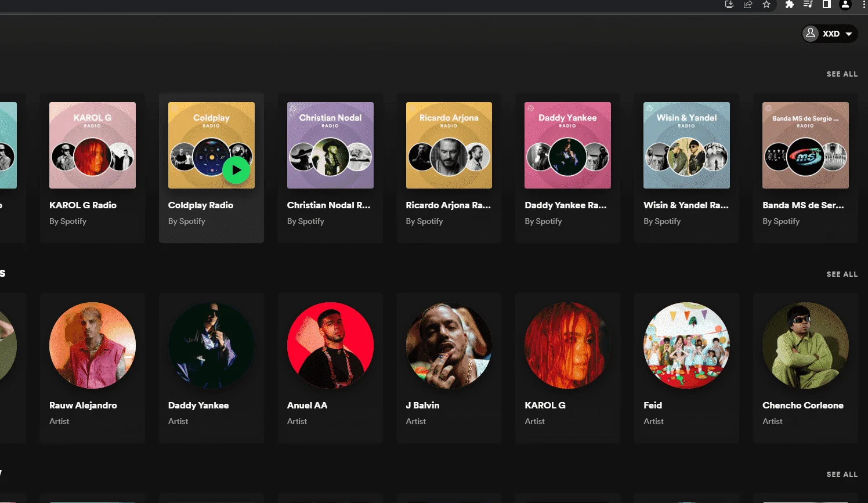Click the install app icon in address bar

point(729,5)
